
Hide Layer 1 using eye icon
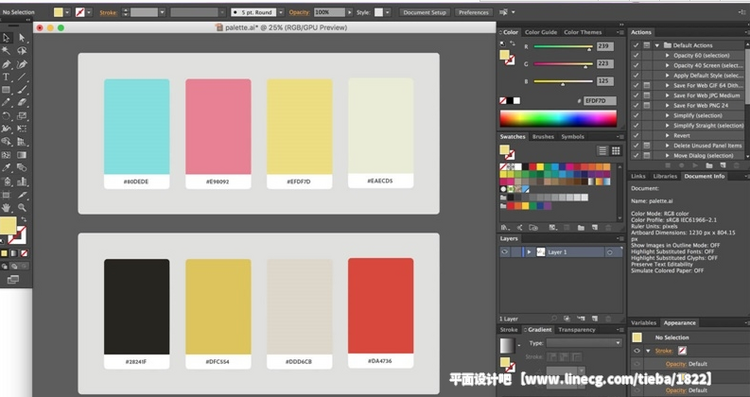coord(505,252)
